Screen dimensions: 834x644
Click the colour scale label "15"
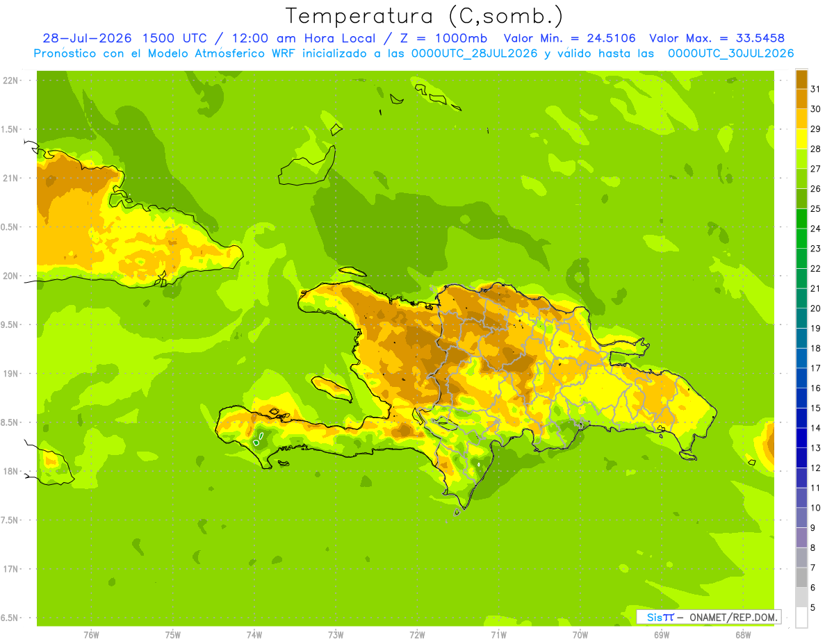pos(815,408)
